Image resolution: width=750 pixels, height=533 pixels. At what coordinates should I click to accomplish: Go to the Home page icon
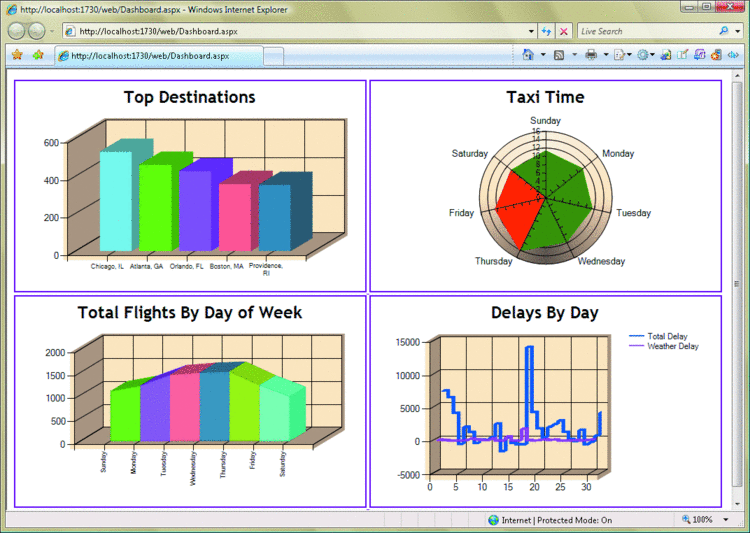tap(528, 55)
